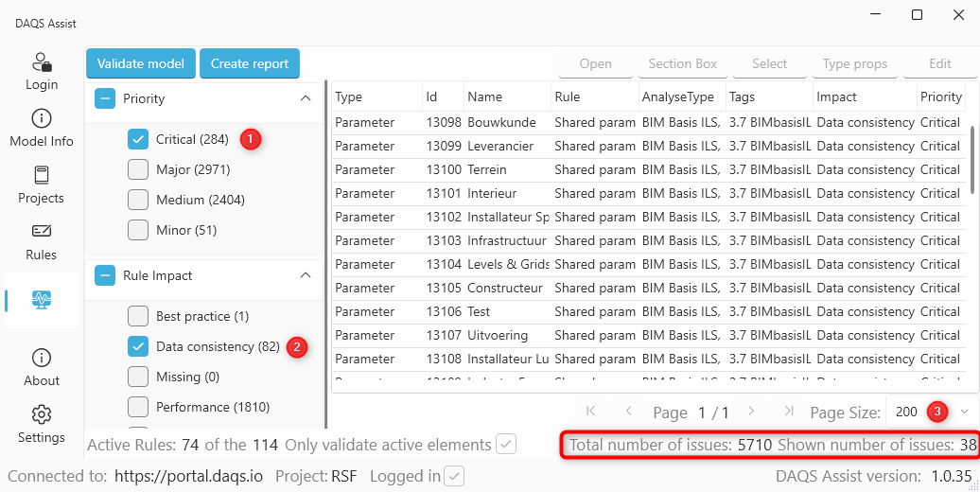
Task: Collapse the Rule Impact group
Action: click(x=305, y=275)
